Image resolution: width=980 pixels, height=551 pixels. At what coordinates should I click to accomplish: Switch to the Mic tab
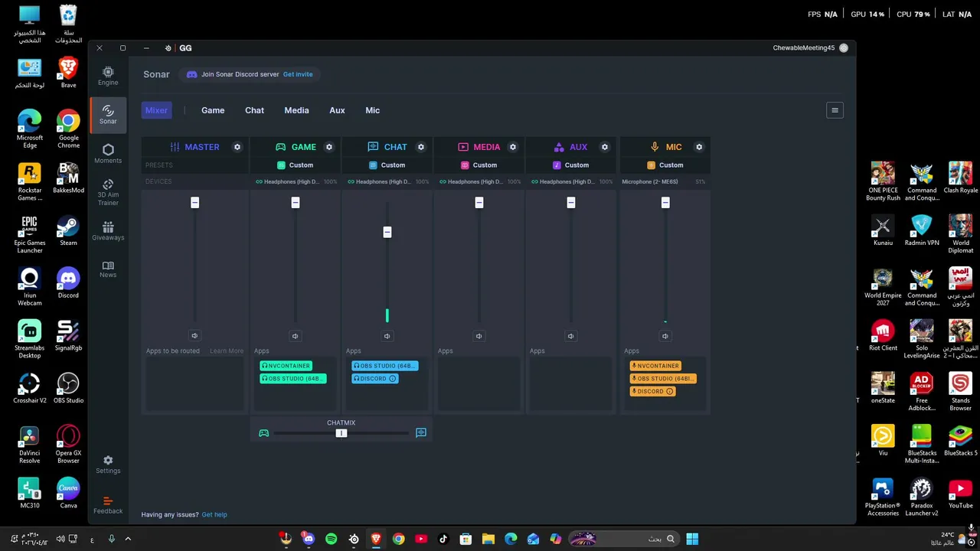coord(372,110)
